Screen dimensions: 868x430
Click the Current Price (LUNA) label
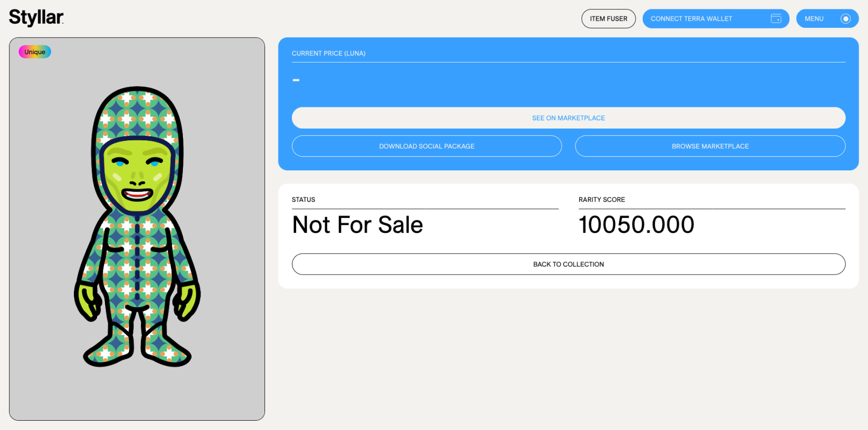point(329,53)
